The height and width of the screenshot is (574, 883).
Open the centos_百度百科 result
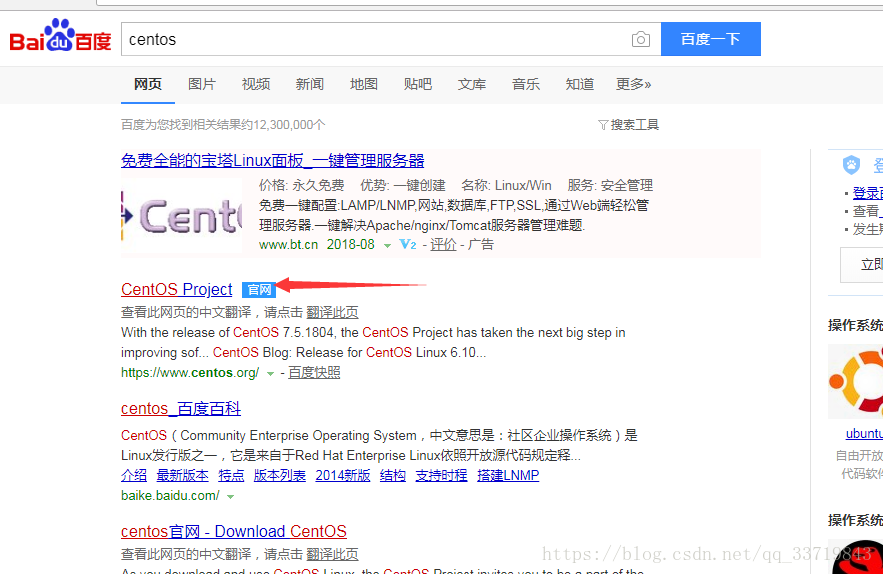point(181,408)
